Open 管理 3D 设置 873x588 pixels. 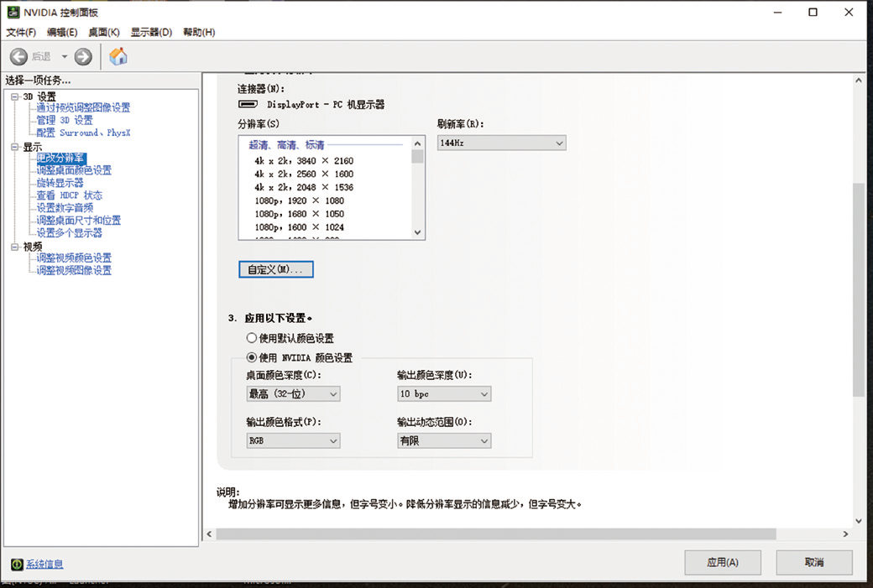[x=65, y=120]
